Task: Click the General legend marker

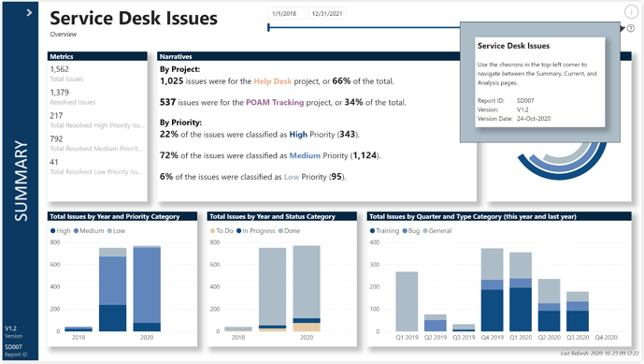Action: click(425, 231)
